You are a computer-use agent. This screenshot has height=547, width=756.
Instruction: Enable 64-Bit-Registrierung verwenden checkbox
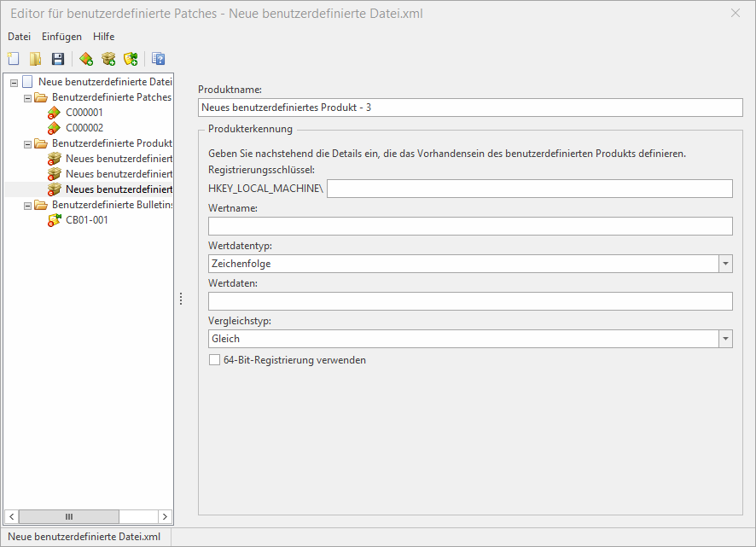pos(215,360)
